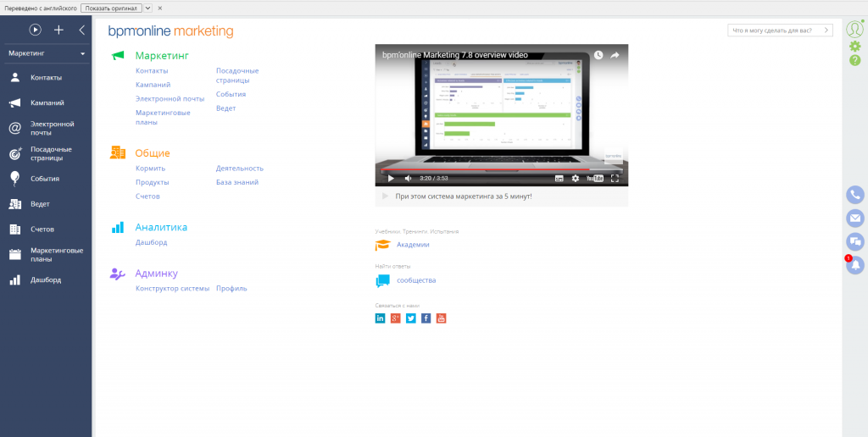
Task: Click the Электронной почты main-page link
Action: pos(170,98)
